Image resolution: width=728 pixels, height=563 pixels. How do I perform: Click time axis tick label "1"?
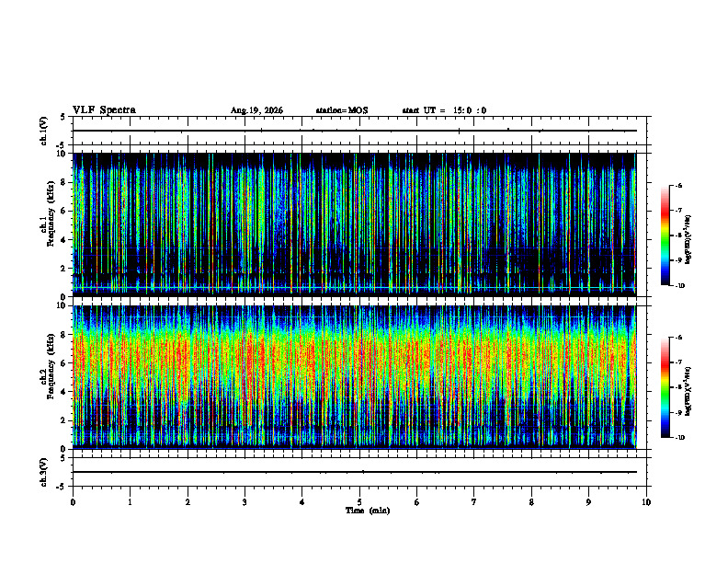coord(131,502)
